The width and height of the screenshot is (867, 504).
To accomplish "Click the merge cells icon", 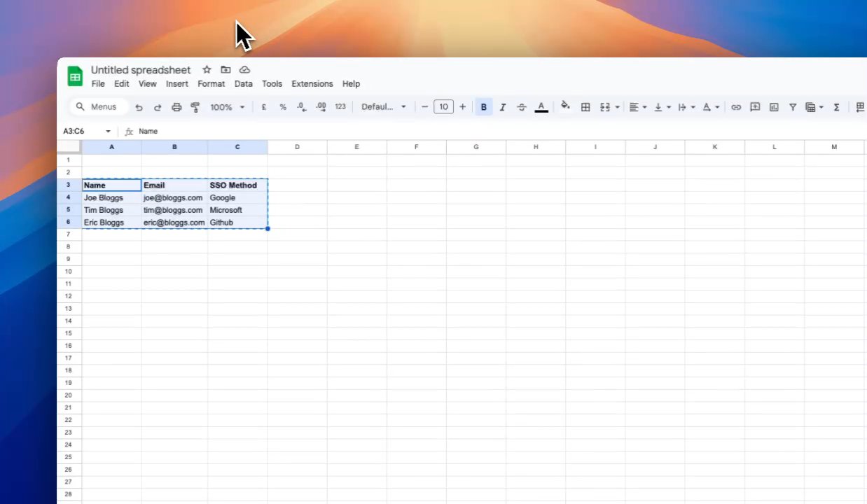I will [x=605, y=107].
